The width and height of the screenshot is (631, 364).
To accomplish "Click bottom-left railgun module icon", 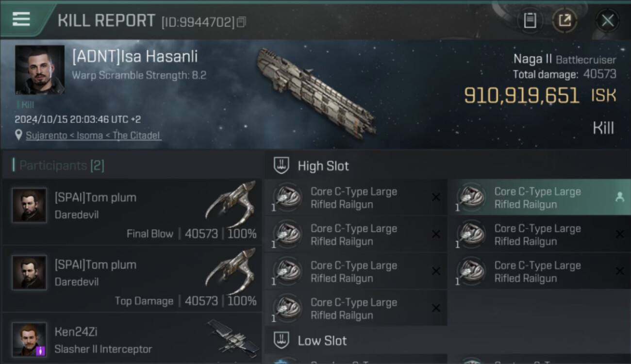I will click(x=287, y=308).
